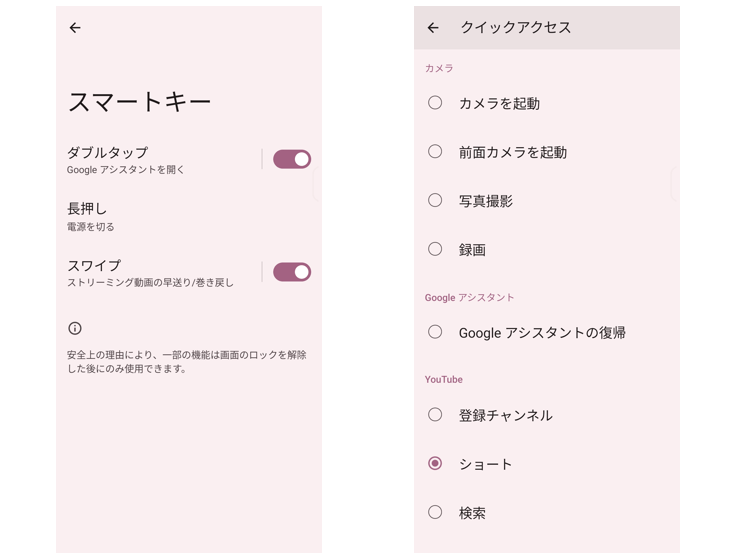Select 検索 radio button under YouTube
Viewport: 731px width, 558px height.
click(435, 513)
